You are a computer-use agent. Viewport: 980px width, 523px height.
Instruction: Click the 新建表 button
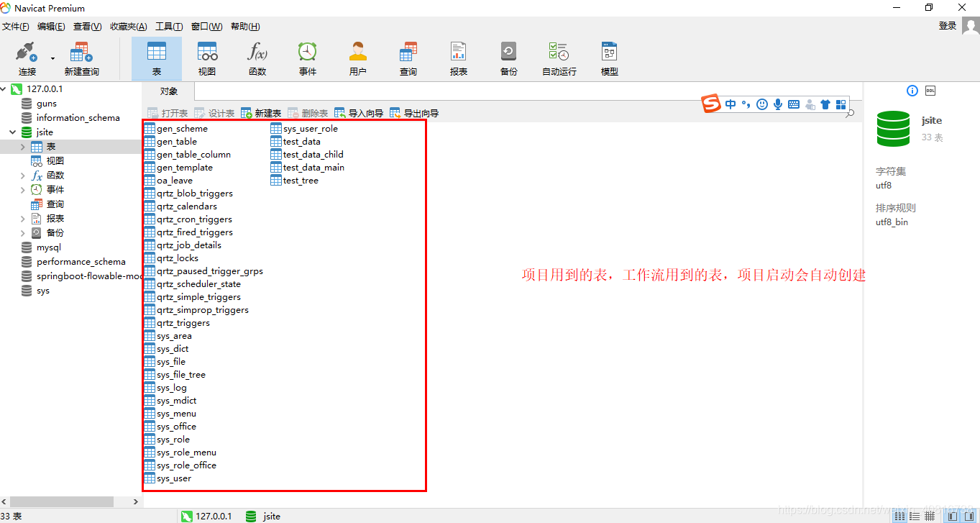(262, 113)
